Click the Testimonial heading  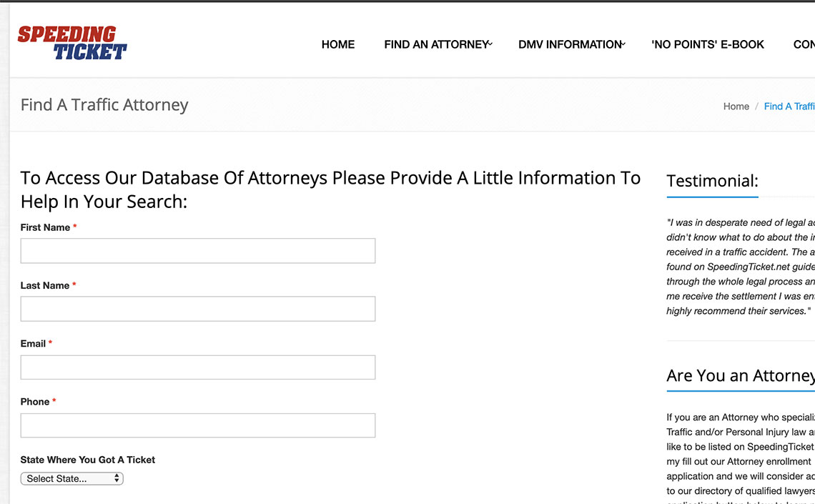pos(712,181)
